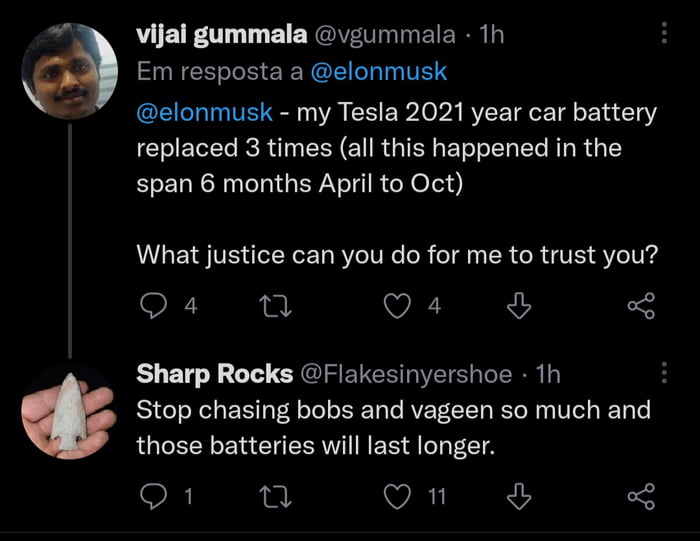Share the Sharp Rocks reply
This screenshot has width=700, height=541.
640,495
